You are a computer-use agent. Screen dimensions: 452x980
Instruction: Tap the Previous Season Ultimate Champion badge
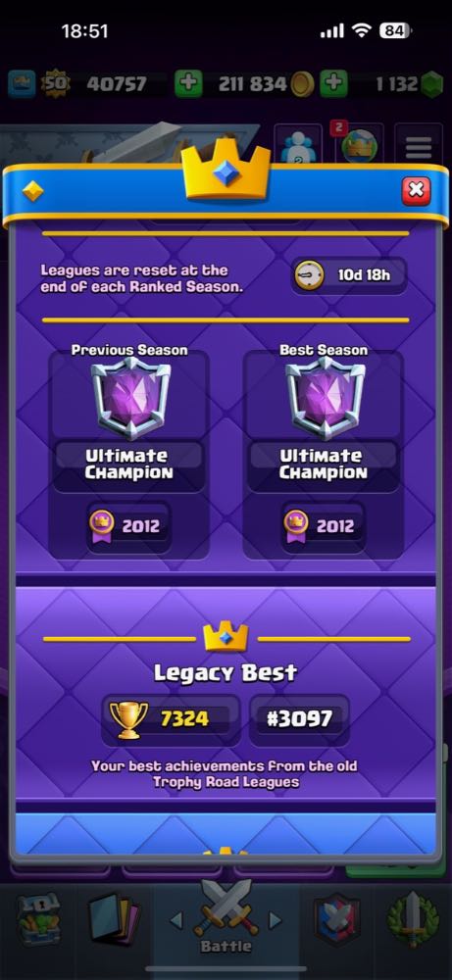click(130, 397)
